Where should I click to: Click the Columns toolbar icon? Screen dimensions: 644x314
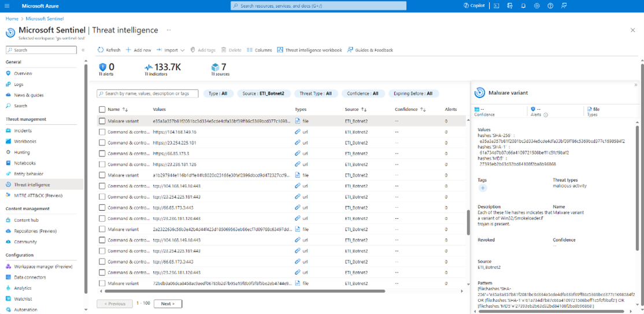(x=259, y=50)
